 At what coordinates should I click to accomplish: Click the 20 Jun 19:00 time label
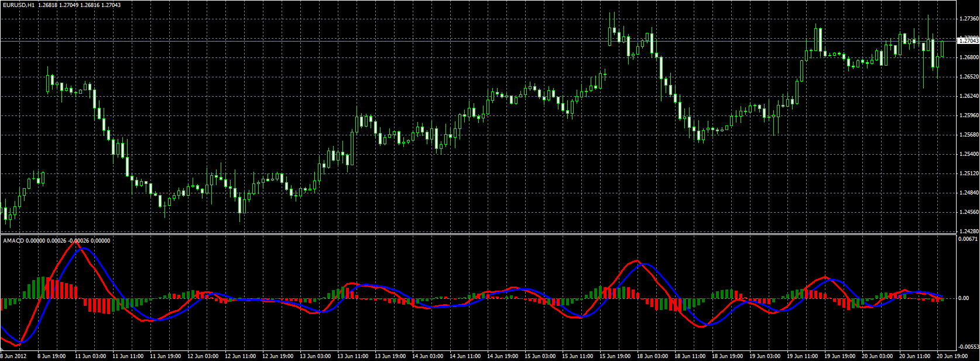tap(952, 356)
